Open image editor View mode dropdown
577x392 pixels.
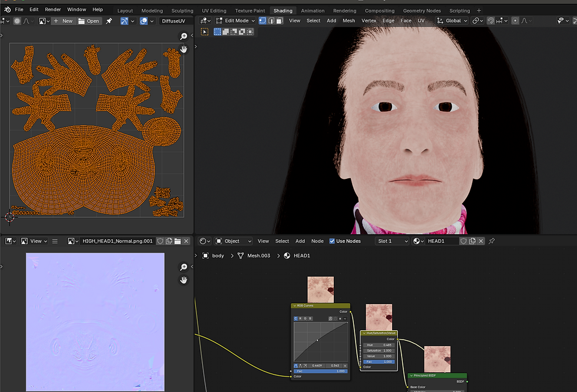34,241
